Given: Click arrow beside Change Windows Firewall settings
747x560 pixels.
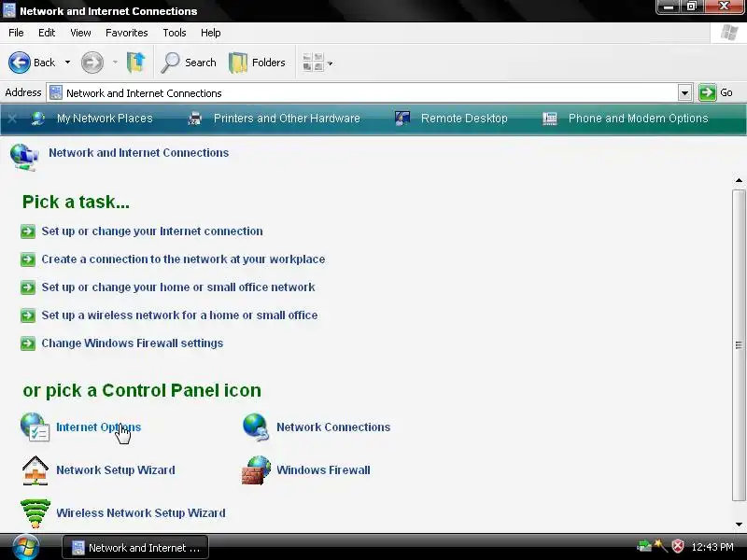Looking at the screenshot, I should pyautogui.click(x=28, y=343).
